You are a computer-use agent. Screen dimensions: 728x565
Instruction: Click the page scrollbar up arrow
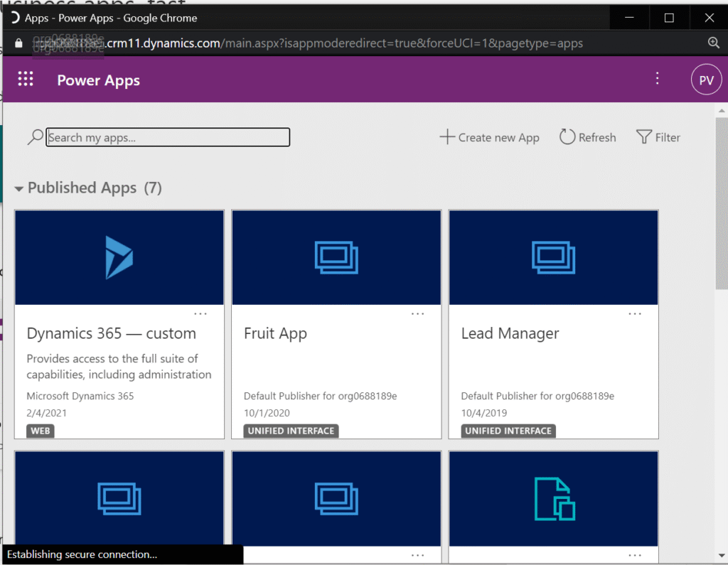722,110
